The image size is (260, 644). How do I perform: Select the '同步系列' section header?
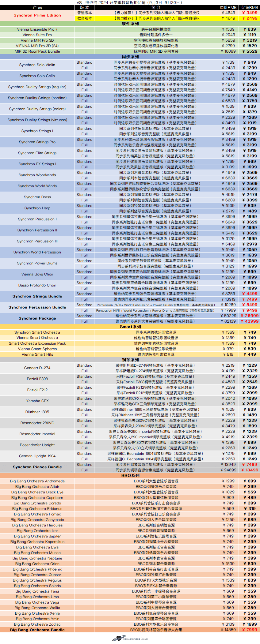(x=130, y=57)
